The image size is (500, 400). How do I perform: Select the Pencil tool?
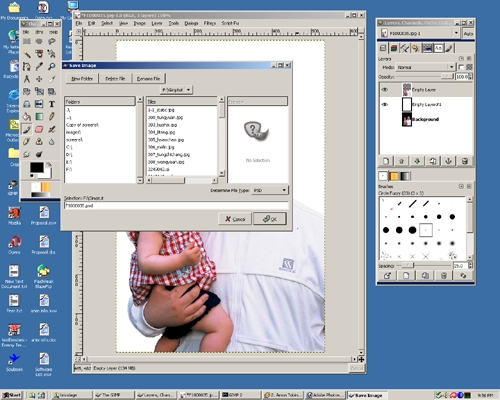51,117
